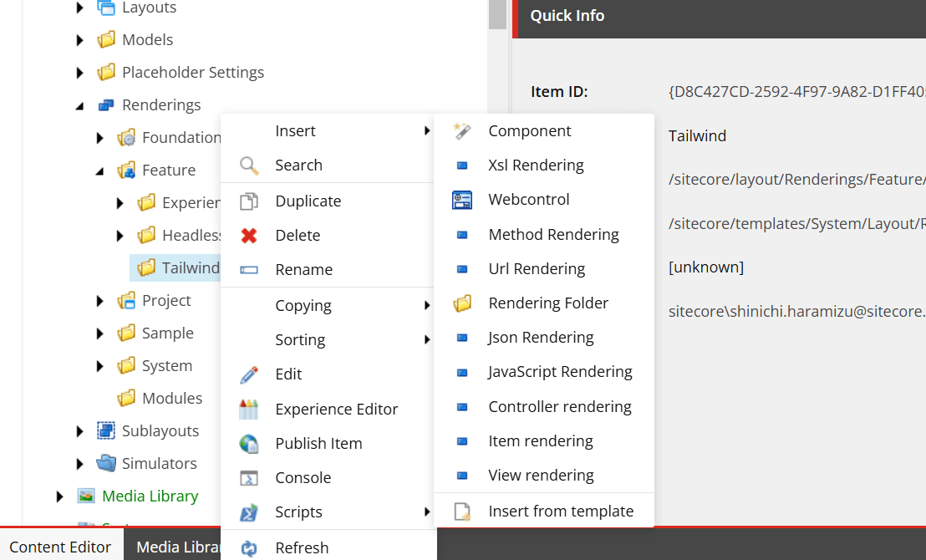Viewport: 926px width, 560px height.
Task: Click the Publish Item globe icon
Action: [249, 444]
